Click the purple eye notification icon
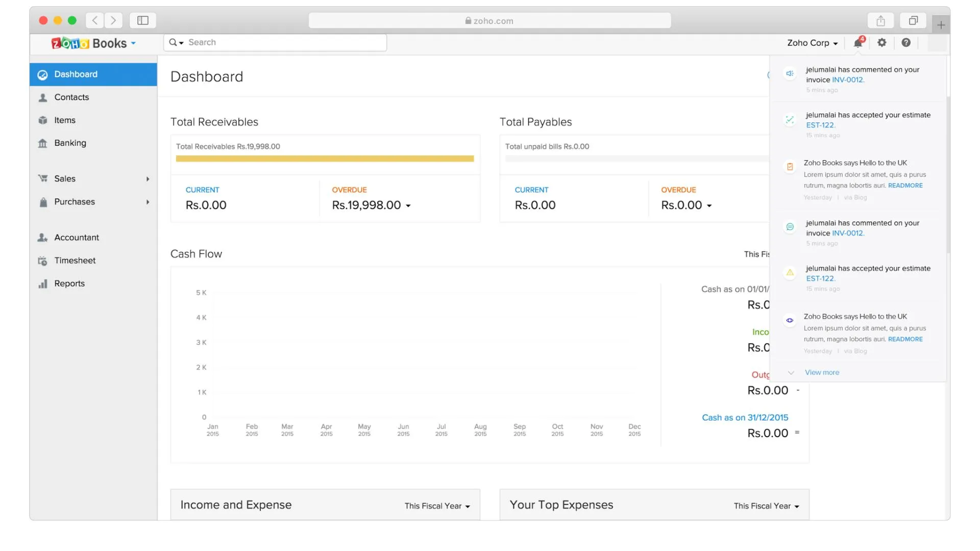The height and width of the screenshot is (551, 980). click(x=790, y=320)
